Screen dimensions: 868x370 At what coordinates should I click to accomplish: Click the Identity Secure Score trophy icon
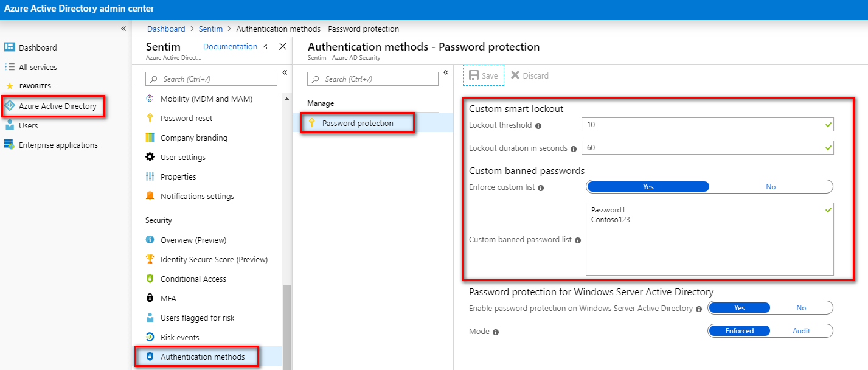tap(150, 259)
